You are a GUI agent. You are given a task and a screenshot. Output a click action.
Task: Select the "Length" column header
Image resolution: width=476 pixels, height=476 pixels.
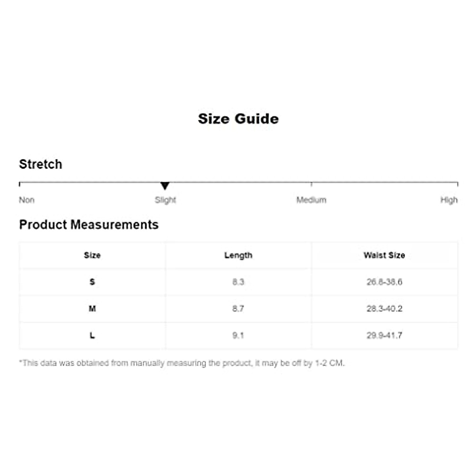pos(238,255)
